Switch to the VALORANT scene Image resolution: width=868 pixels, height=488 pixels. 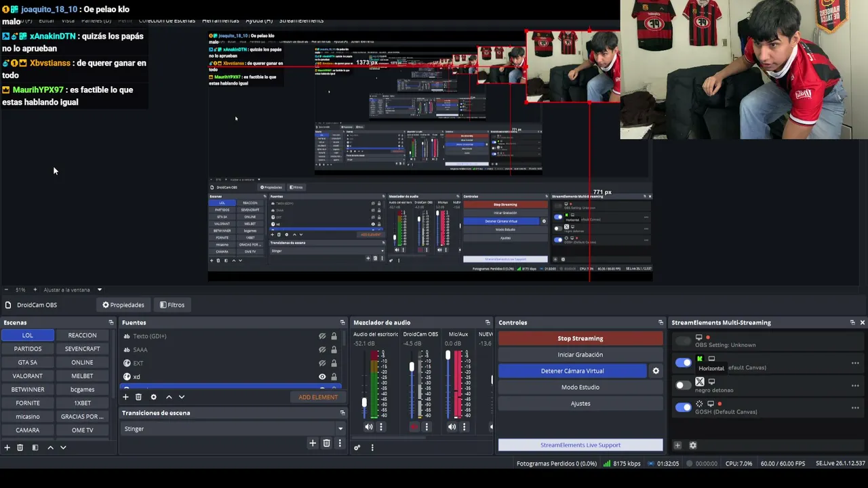[28, 376]
